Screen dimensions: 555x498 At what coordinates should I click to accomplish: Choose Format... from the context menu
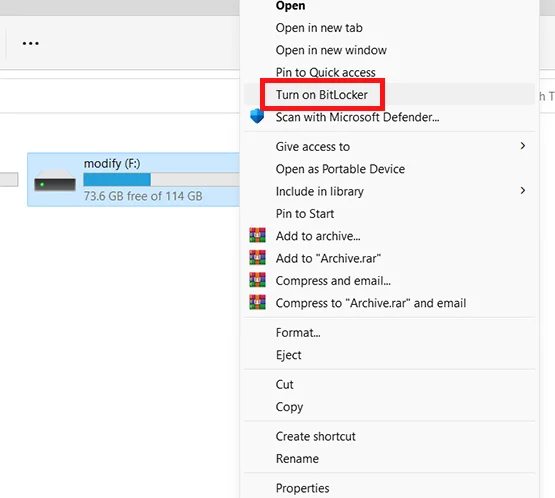point(298,333)
